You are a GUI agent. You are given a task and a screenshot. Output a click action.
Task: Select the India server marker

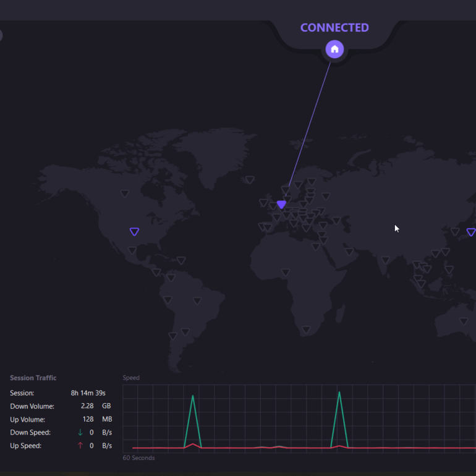coord(385,260)
